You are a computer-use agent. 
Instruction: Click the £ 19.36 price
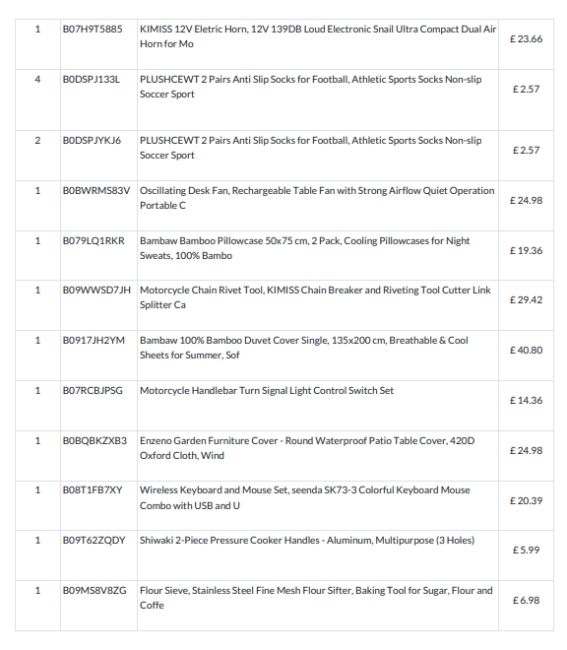(526, 251)
